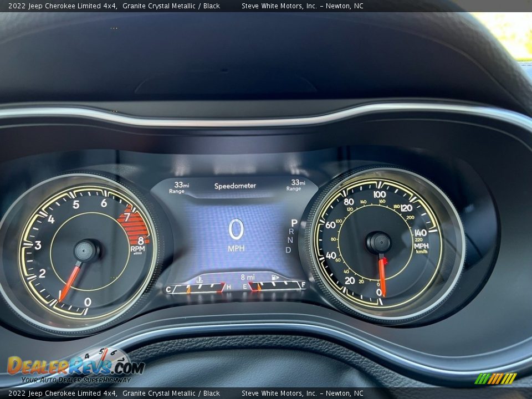Click the temperature gauge bar
The image size is (532, 399).
199,288
